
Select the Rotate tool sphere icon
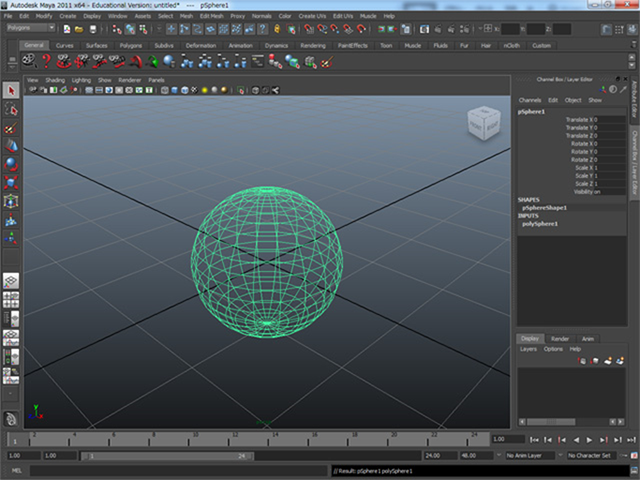click(11, 164)
